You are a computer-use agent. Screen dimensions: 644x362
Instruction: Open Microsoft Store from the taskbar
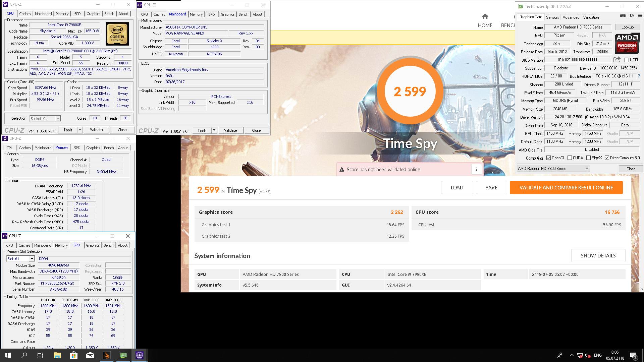coord(73,355)
